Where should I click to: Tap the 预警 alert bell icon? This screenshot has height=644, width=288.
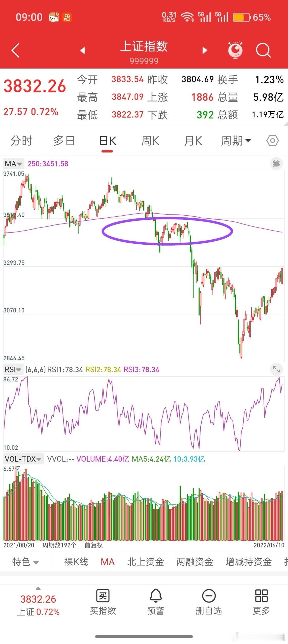click(x=156, y=602)
